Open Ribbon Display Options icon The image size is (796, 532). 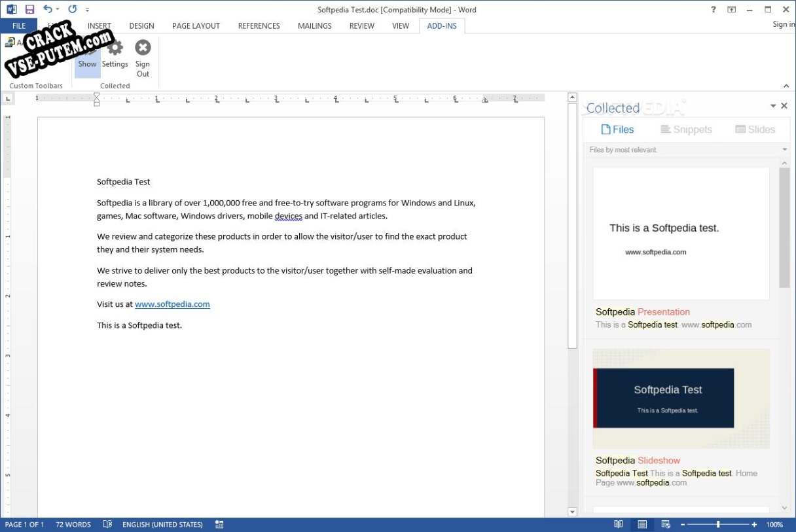732,9
